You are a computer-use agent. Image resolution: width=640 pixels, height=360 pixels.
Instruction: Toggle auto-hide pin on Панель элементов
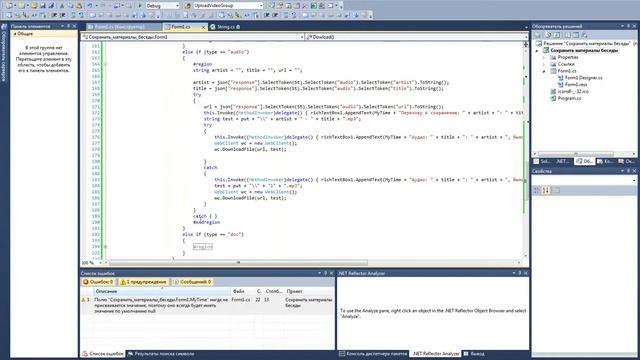pyautogui.click(x=68, y=26)
